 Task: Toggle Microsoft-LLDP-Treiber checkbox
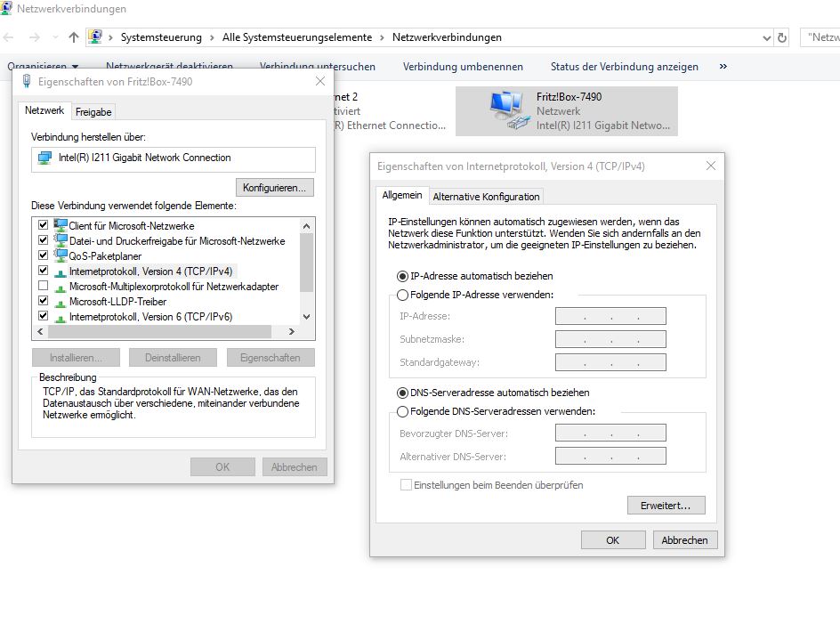(x=44, y=300)
